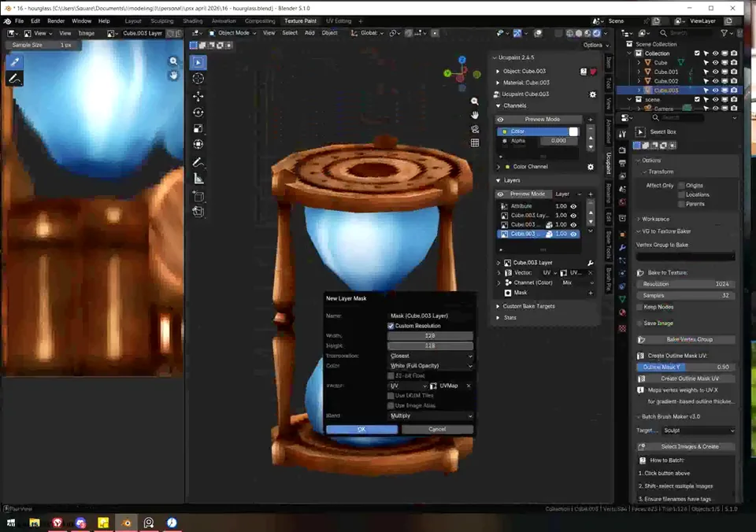The image size is (756, 532).
Task: Open Color dropdown showing White (Full Opacity)
Action: tap(430, 366)
